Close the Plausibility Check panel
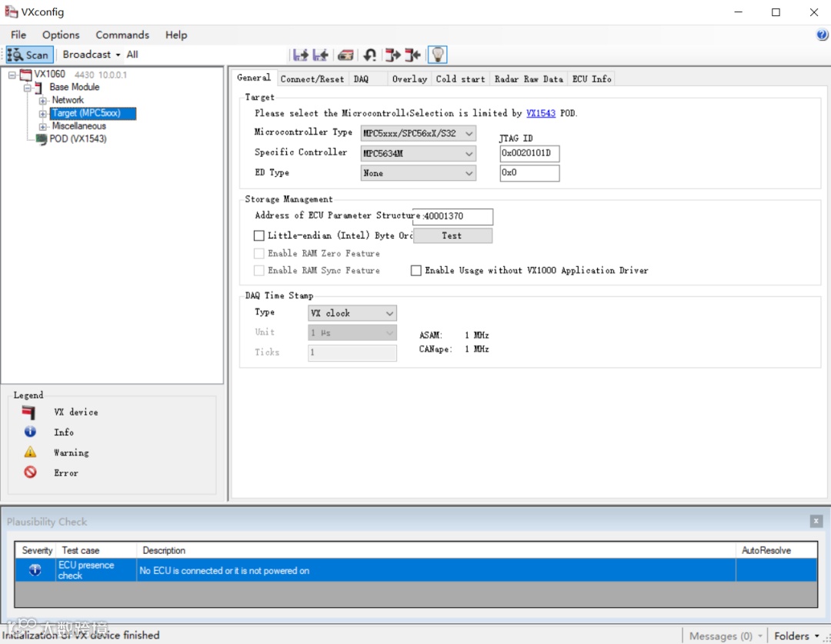This screenshot has height=644, width=831. click(x=816, y=522)
